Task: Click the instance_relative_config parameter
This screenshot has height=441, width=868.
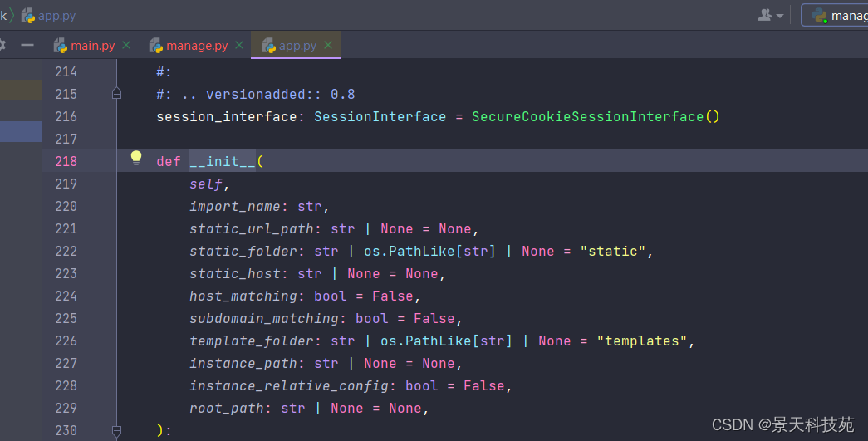Action: 289,385
